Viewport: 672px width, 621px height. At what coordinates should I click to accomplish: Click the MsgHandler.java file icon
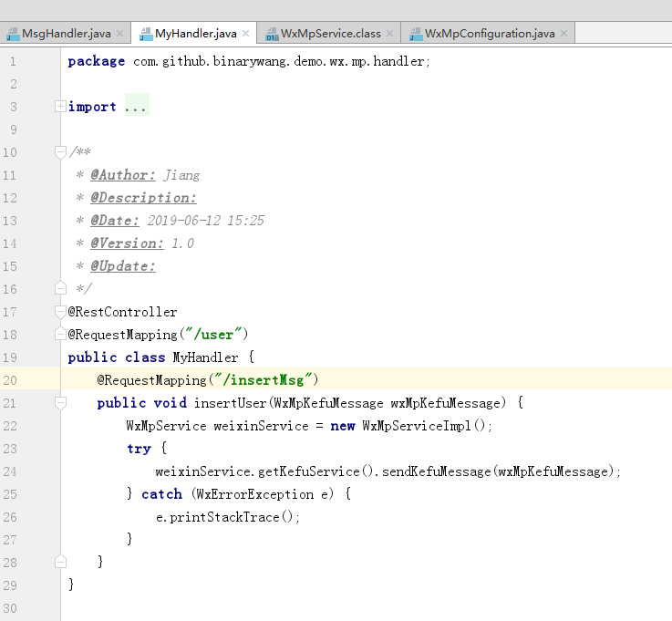point(13,34)
